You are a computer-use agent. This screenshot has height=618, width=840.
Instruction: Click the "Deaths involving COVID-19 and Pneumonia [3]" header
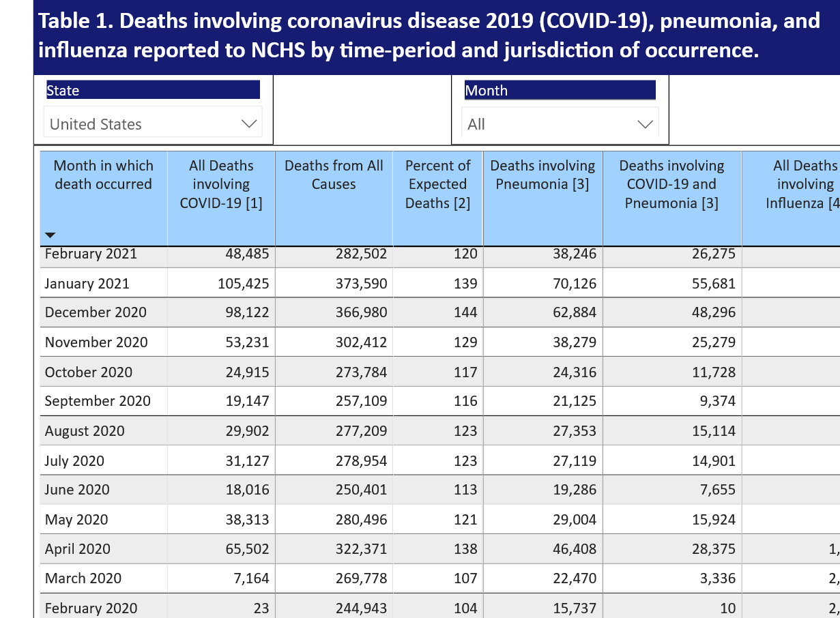tap(670, 183)
